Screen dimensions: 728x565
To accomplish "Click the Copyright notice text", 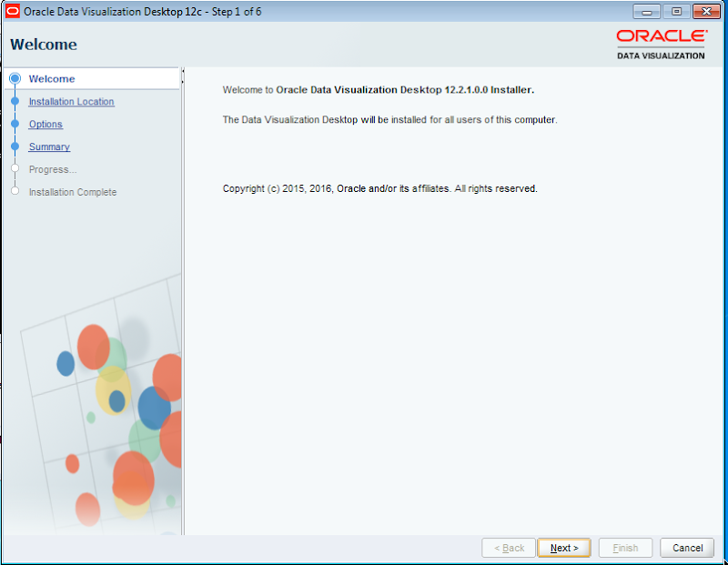I will click(379, 188).
